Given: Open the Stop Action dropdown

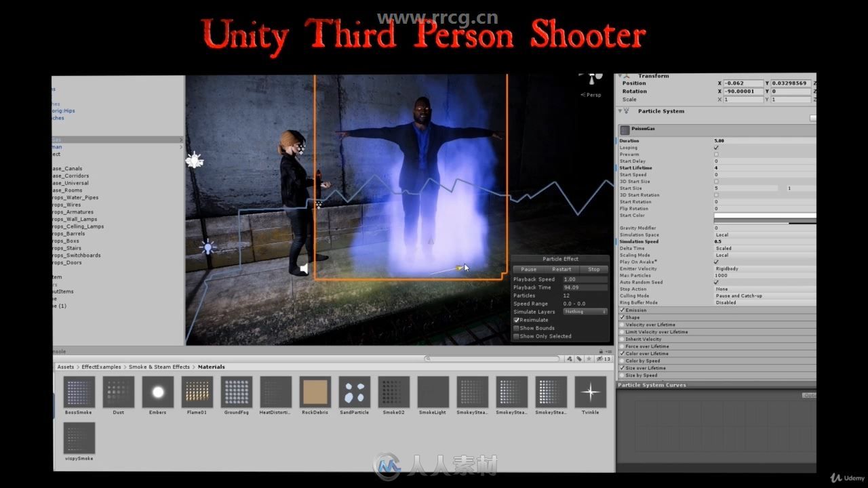Looking at the screenshot, I should [765, 289].
